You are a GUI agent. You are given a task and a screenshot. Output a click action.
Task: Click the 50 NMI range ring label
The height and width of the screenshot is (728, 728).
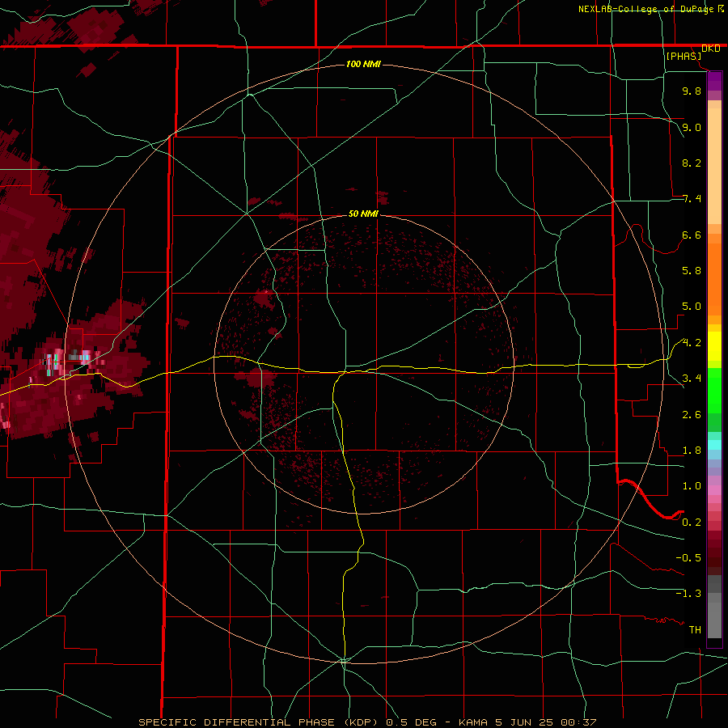[363, 214]
